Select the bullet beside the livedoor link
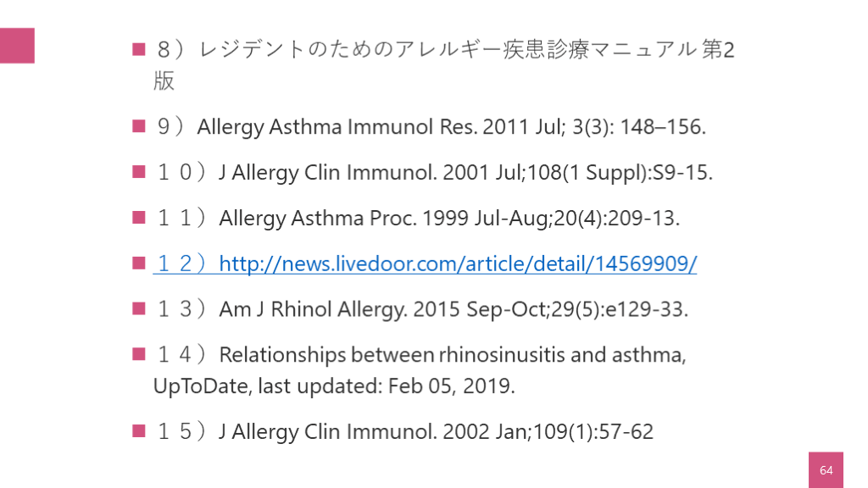Viewport: 868px width, 488px height. [x=139, y=263]
